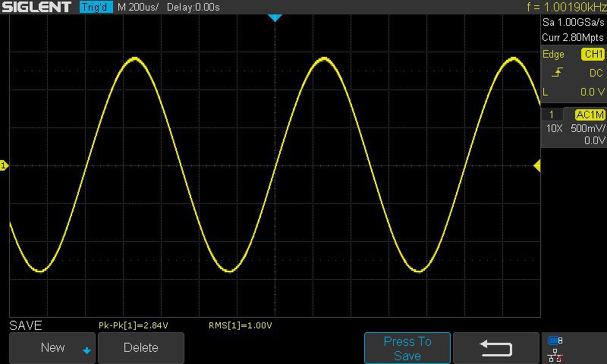
Task: Click Press To Save button
Action: [407, 348]
